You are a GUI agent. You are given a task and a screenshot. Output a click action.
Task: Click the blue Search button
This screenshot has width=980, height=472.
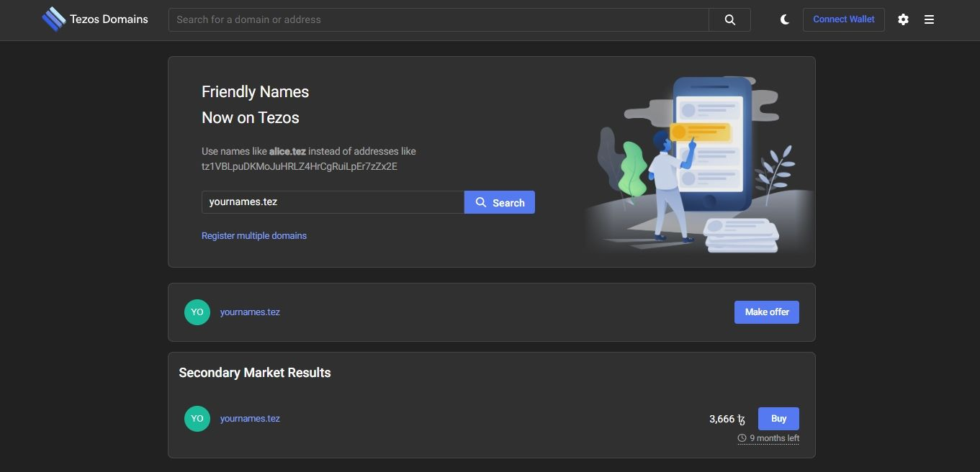click(x=500, y=202)
